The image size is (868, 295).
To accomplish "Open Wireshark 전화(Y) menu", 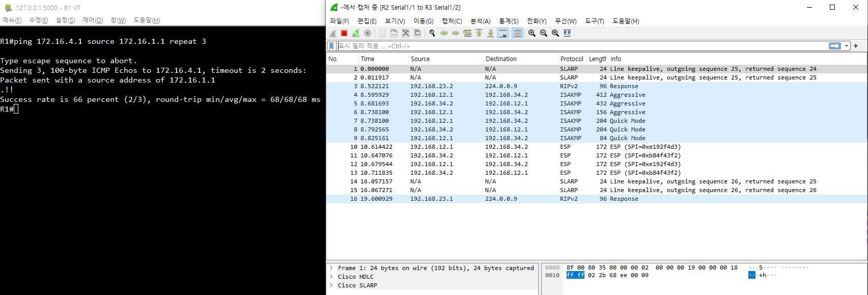I will [537, 21].
